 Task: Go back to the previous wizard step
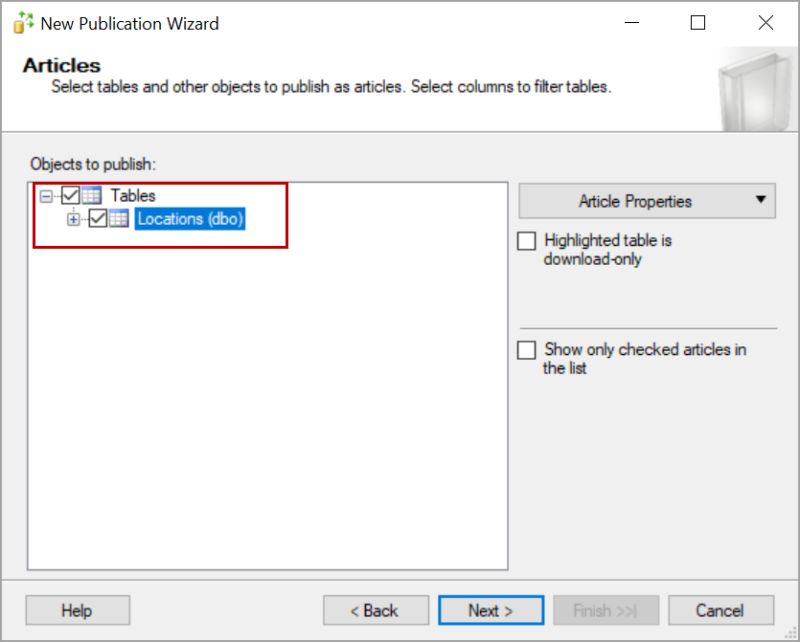[x=375, y=610]
